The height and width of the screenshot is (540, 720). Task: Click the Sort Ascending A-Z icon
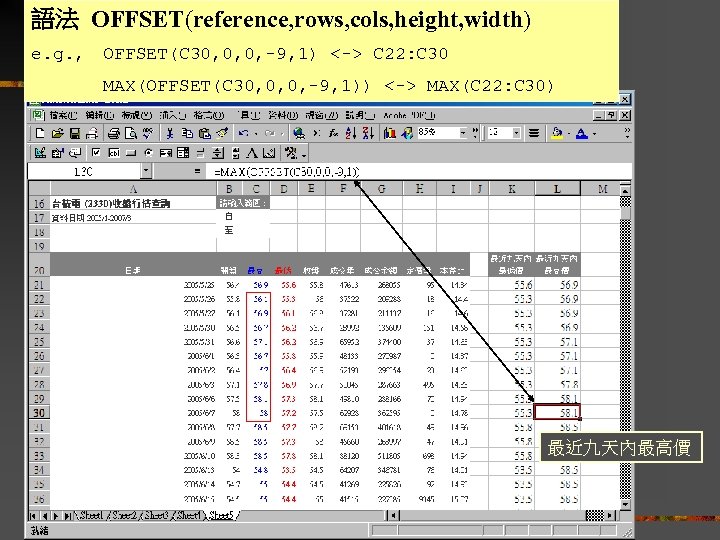pos(351,133)
